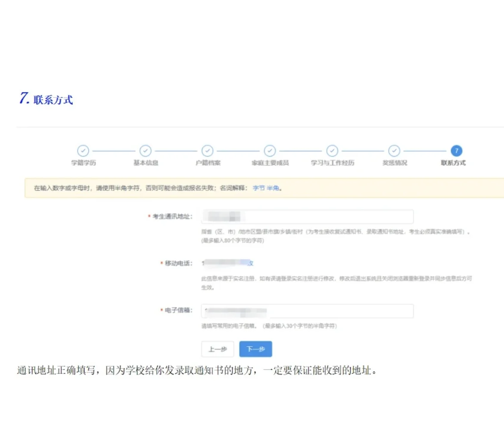The image size is (504, 447).
Task: Click the 基本信息 completed step circle
Action: tap(145, 151)
